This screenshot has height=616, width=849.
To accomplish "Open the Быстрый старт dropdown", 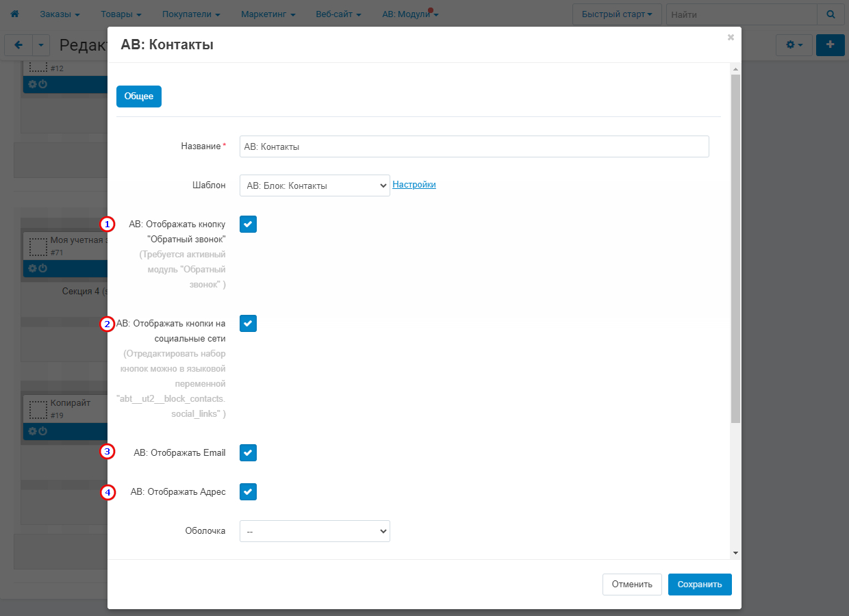I will (x=617, y=14).
